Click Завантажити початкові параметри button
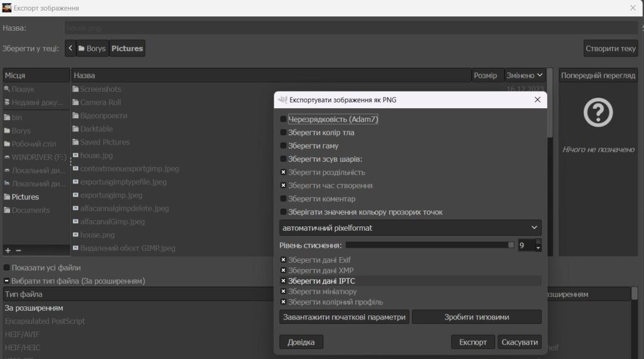 tap(344, 317)
